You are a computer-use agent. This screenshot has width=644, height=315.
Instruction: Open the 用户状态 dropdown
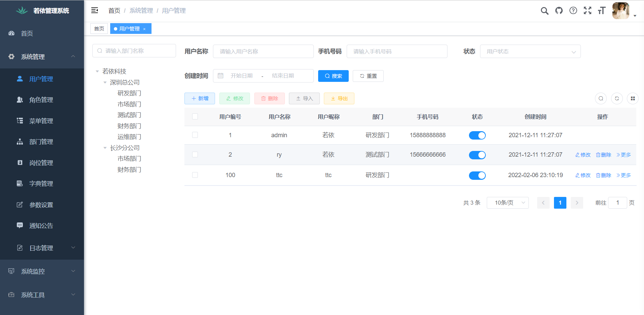pyautogui.click(x=530, y=51)
